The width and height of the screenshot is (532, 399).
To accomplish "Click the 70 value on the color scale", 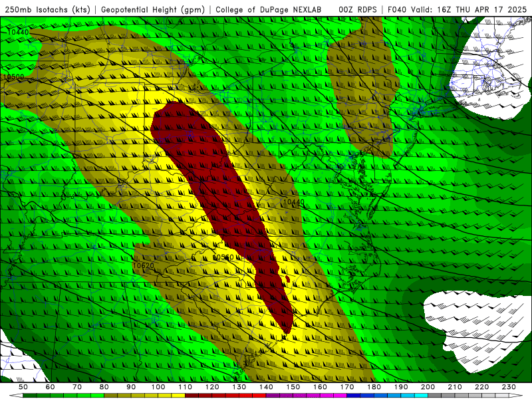I will coord(77,387).
